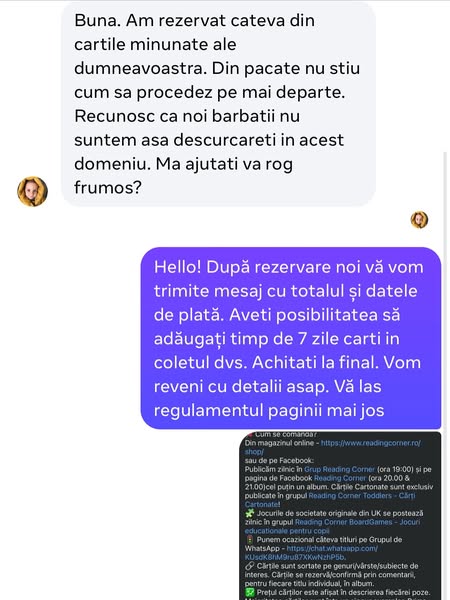Click the traffic light emoji near 'Punem ocazional'

[249, 540]
